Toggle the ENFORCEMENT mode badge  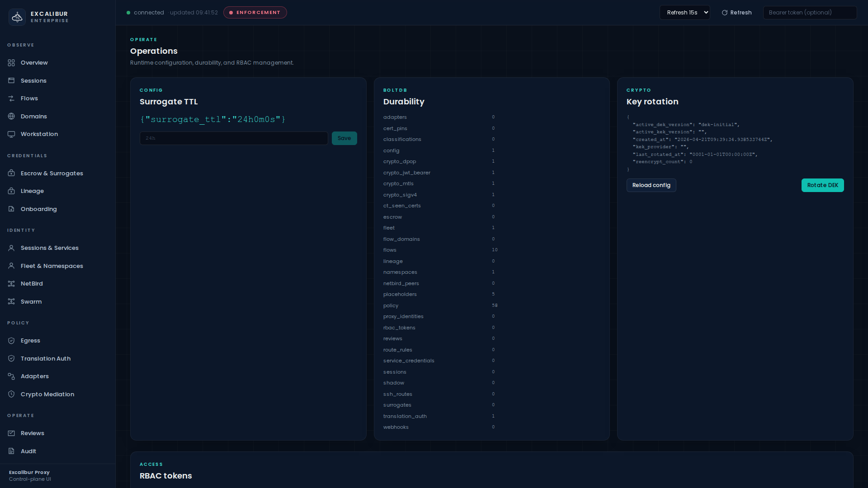click(x=255, y=13)
